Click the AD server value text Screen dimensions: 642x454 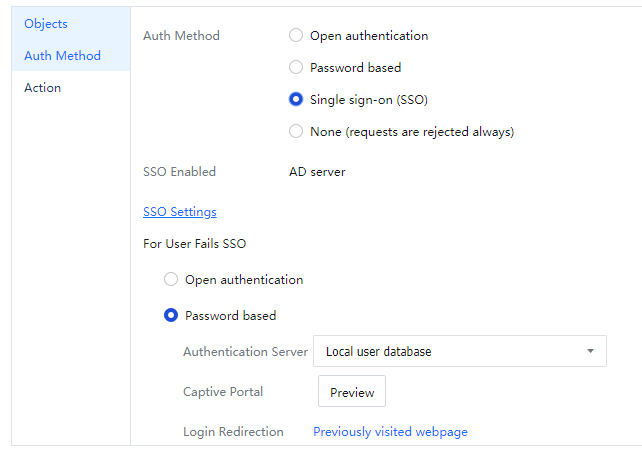(317, 172)
